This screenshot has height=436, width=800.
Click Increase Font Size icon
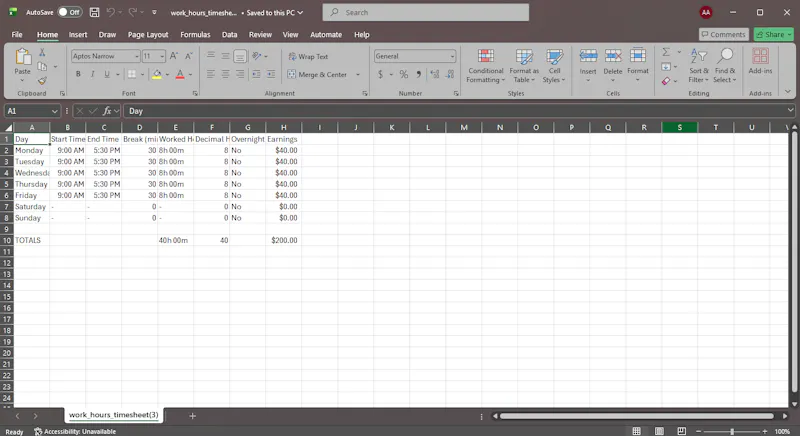pyautogui.click(x=174, y=56)
